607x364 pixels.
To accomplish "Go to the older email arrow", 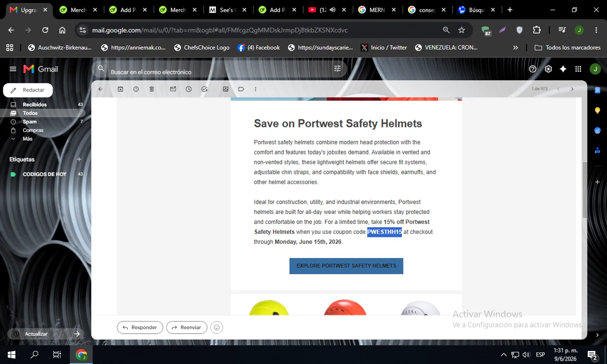I will [572, 89].
